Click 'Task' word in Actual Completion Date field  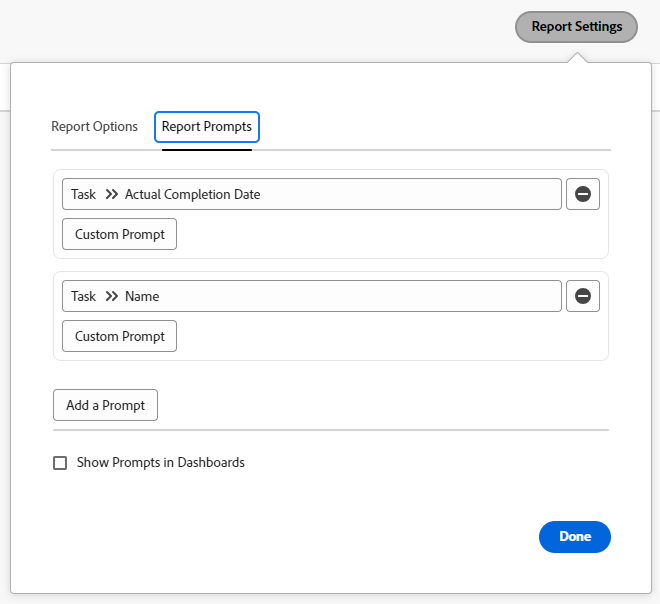83,194
